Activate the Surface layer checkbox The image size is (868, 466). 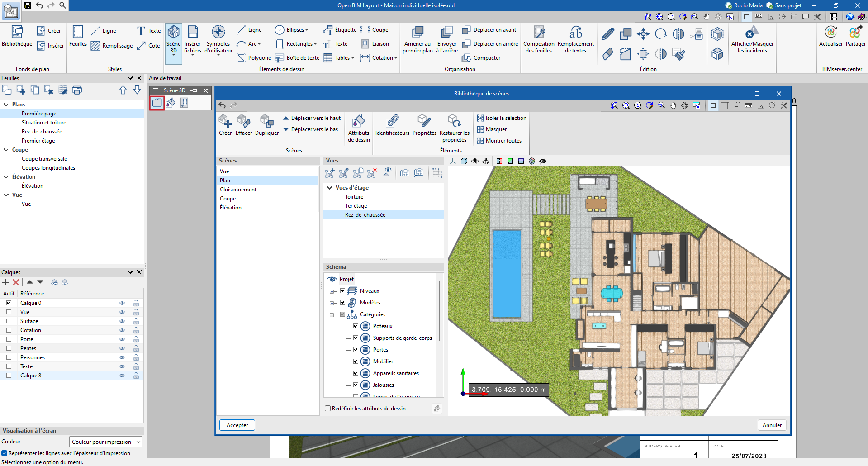(9, 321)
